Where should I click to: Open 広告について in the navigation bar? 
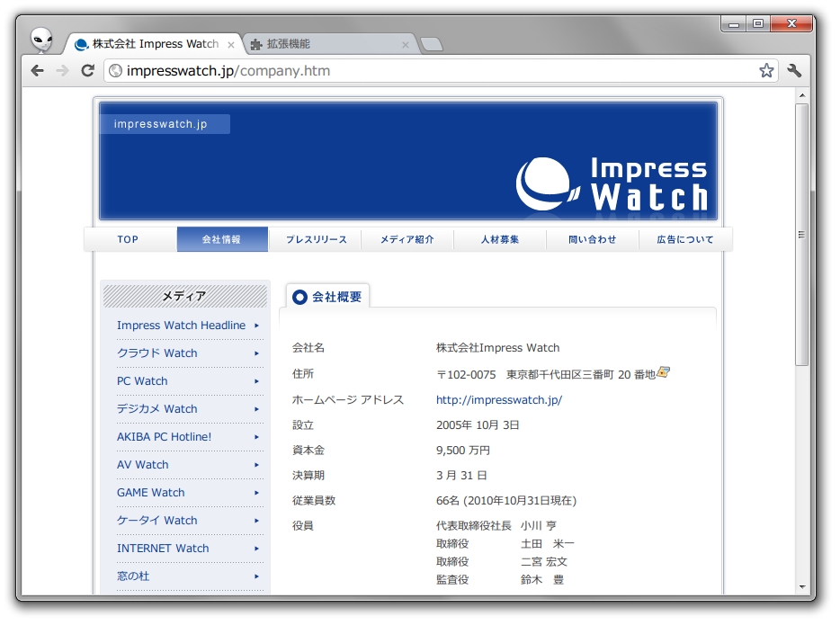(685, 239)
